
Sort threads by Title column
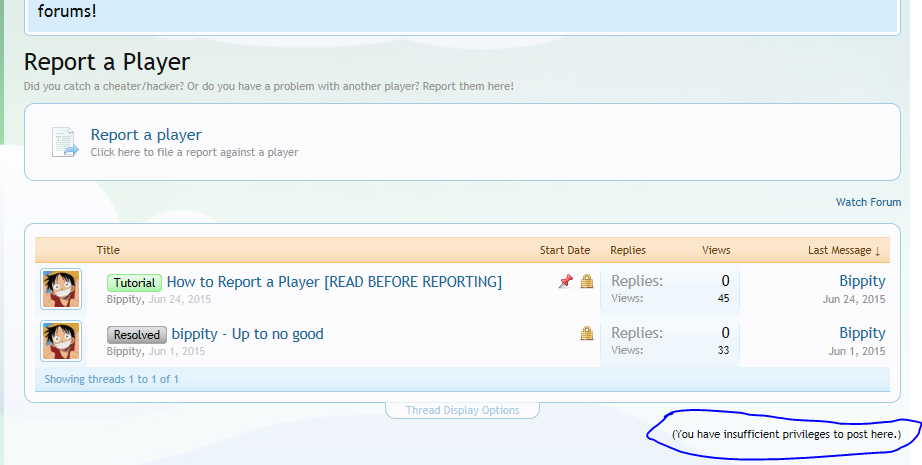point(108,250)
